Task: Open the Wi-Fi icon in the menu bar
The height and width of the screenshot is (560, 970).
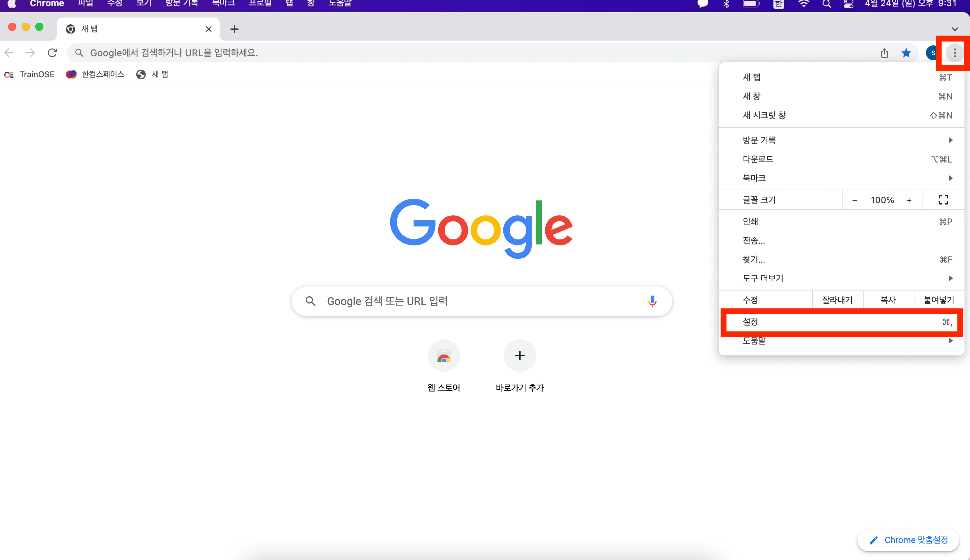Action: point(803,4)
